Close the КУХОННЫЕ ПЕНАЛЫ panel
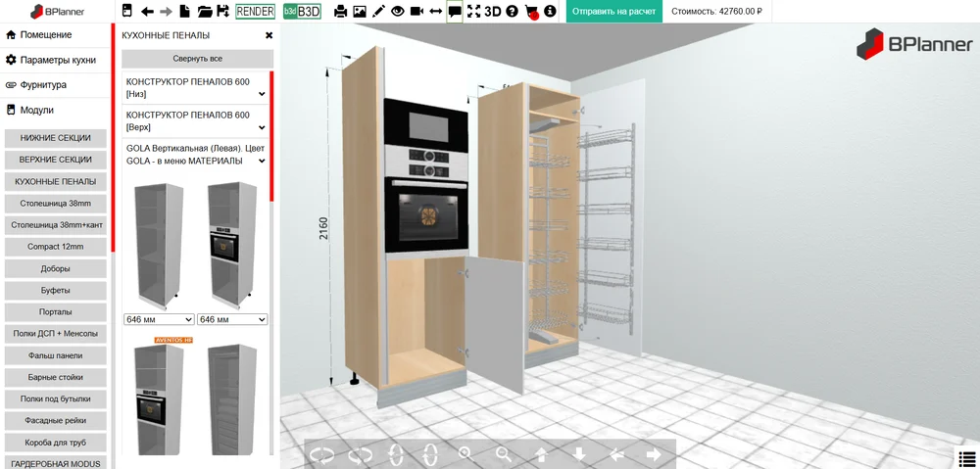Viewport: 980px width, 469px height. tap(269, 35)
